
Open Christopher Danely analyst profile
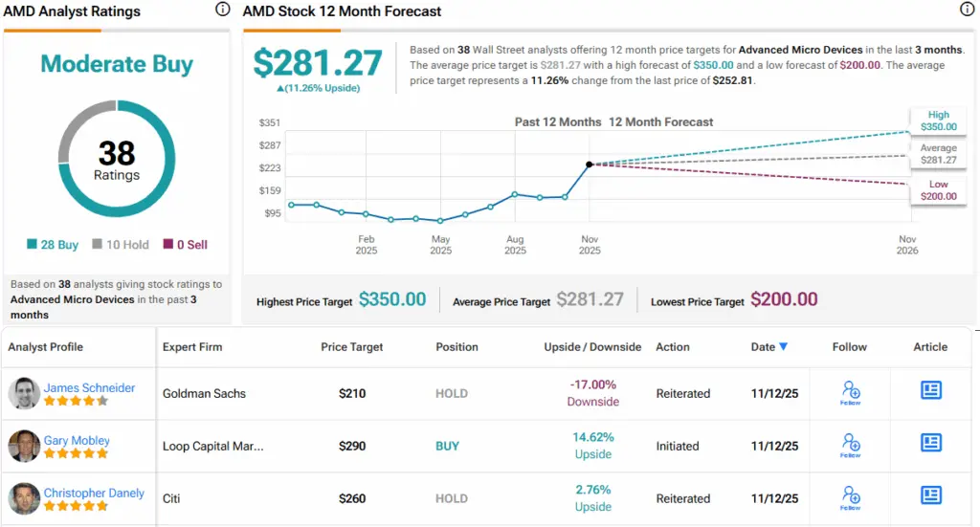[94, 493]
